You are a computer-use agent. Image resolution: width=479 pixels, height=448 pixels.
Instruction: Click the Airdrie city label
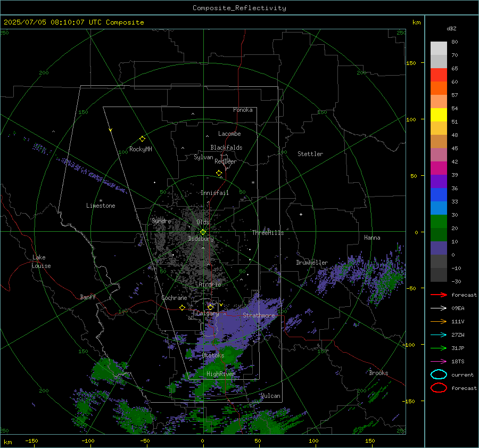click(210, 284)
